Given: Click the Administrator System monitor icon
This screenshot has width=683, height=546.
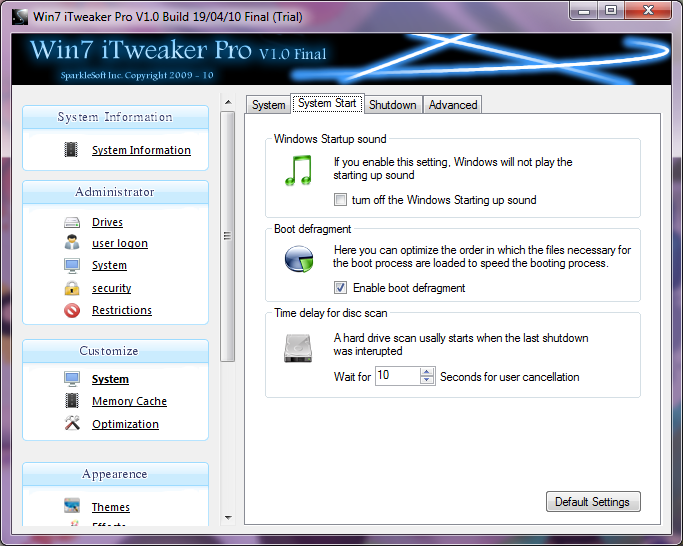Looking at the screenshot, I should point(72,265).
